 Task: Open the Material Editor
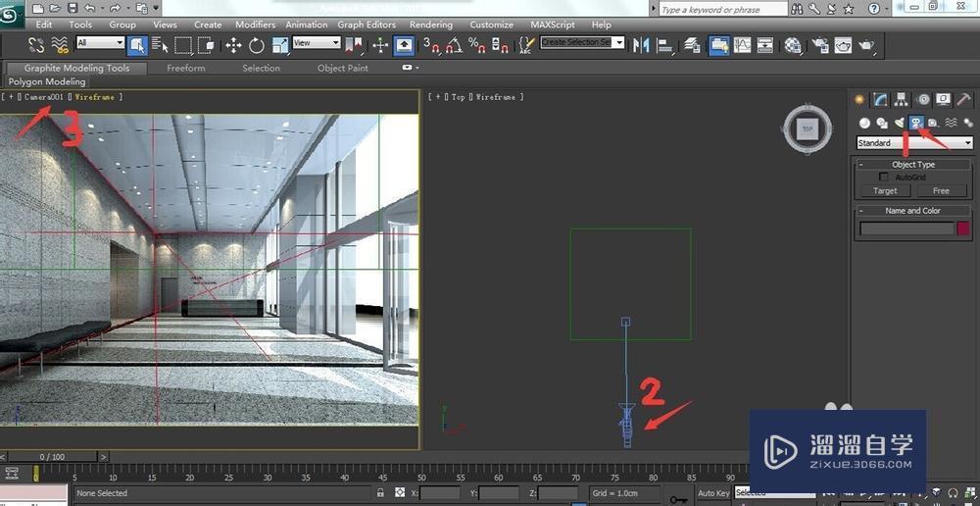793,45
